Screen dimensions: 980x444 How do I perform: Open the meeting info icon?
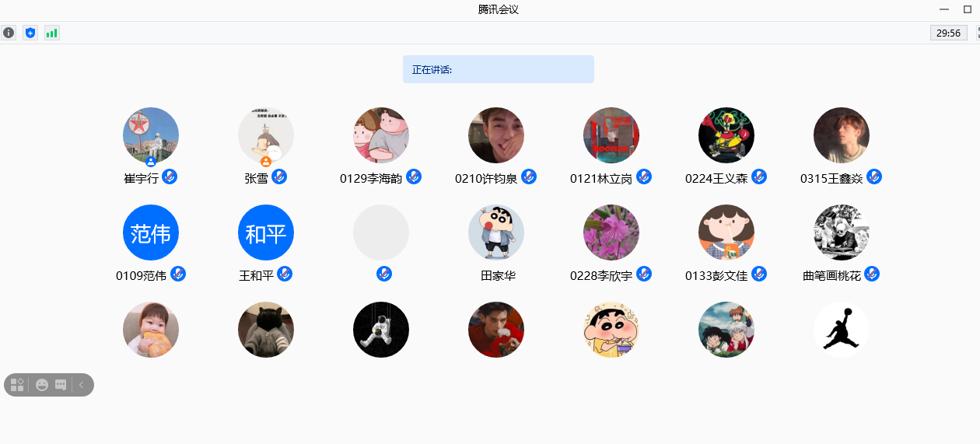point(9,33)
